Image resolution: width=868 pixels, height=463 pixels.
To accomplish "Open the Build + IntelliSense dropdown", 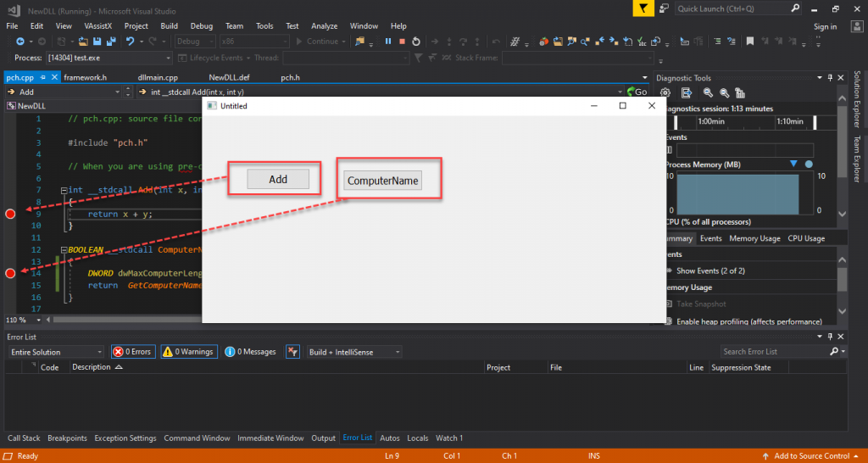I will [353, 352].
